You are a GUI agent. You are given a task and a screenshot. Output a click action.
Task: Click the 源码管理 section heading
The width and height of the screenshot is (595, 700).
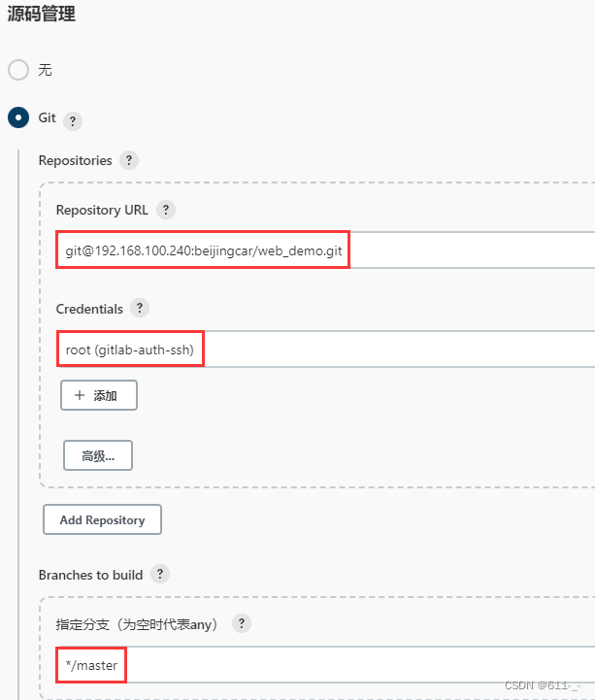(41, 14)
